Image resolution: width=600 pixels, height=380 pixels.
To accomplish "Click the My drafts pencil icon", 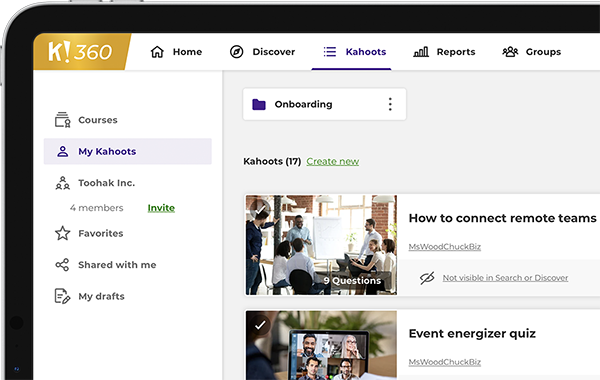I will [62, 296].
